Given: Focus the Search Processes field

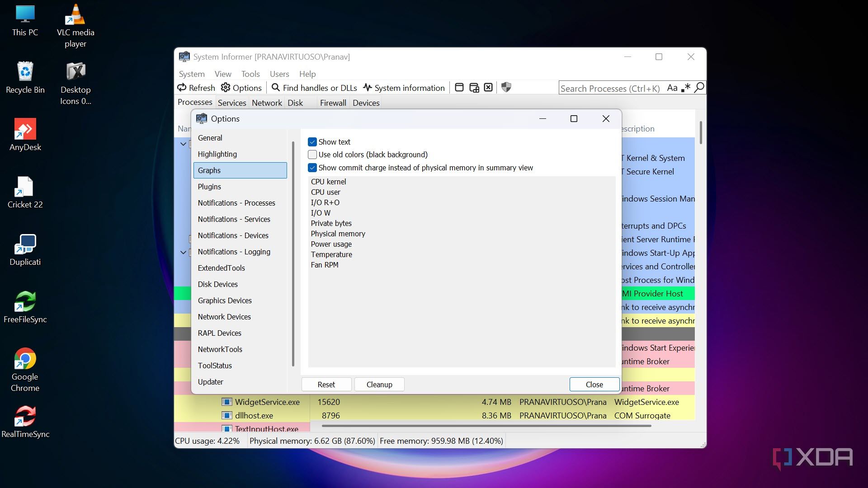Looking at the screenshot, I should 611,88.
